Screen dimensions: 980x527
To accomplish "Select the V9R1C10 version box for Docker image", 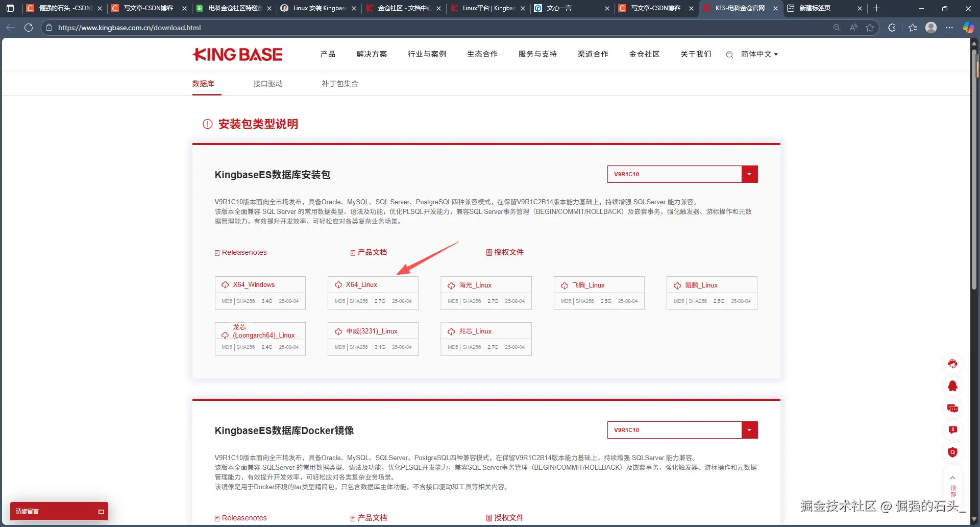I will pyautogui.click(x=674, y=430).
